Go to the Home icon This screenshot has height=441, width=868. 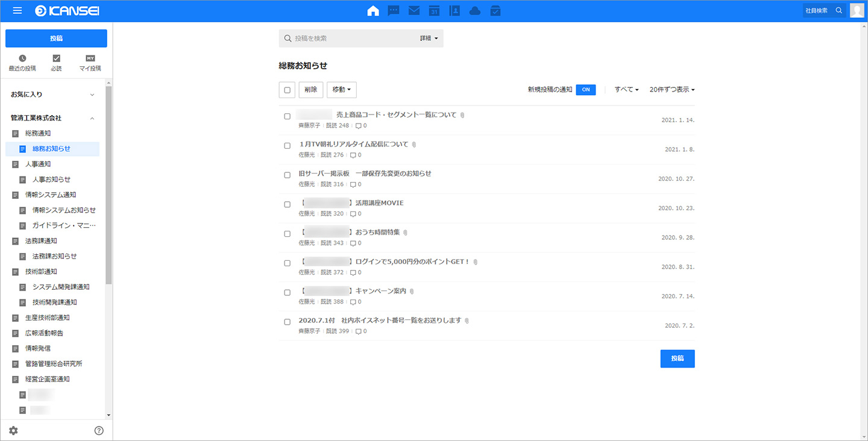click(373, 11)
